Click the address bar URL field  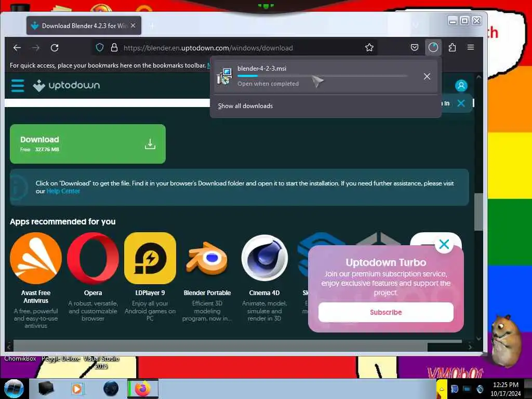(x=234, y=48)
